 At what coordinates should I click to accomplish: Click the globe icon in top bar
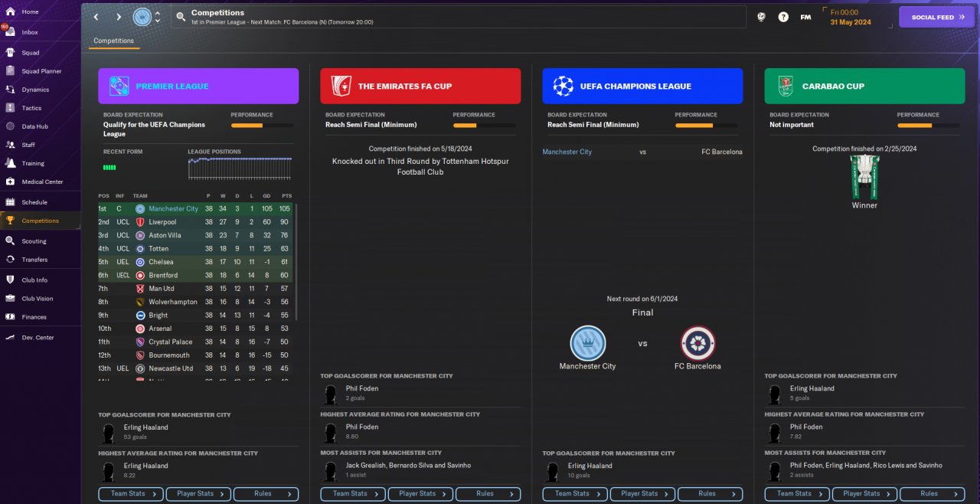click(x=761, y=17)
